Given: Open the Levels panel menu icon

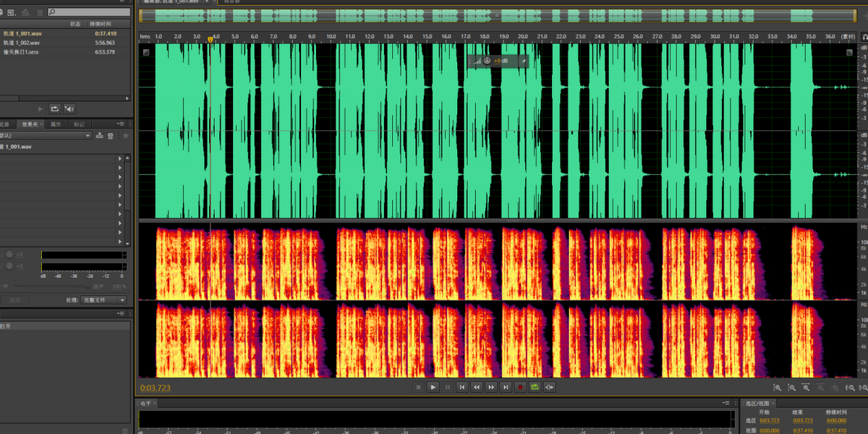Looking at the screenshot, I should (x=728, y=403).
